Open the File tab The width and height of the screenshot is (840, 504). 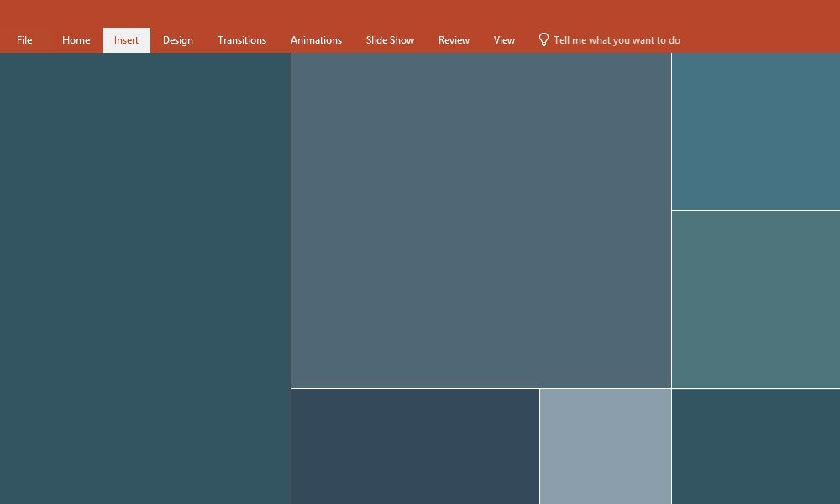coord(24,40)
